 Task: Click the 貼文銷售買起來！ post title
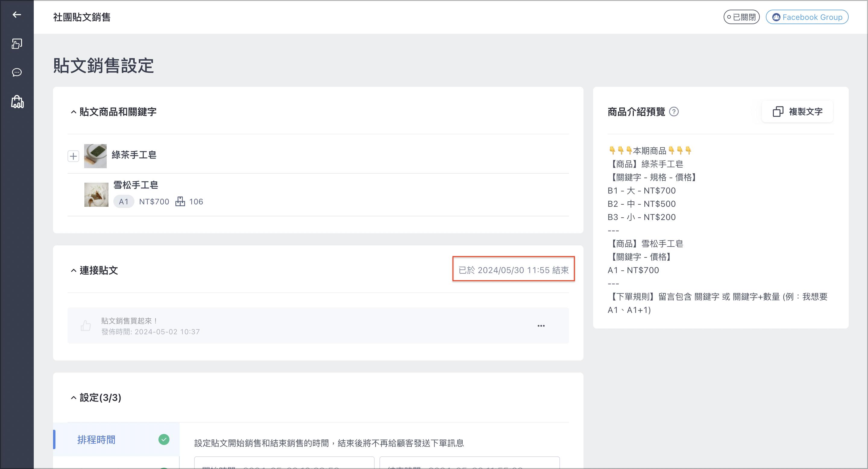pos(129,320)
